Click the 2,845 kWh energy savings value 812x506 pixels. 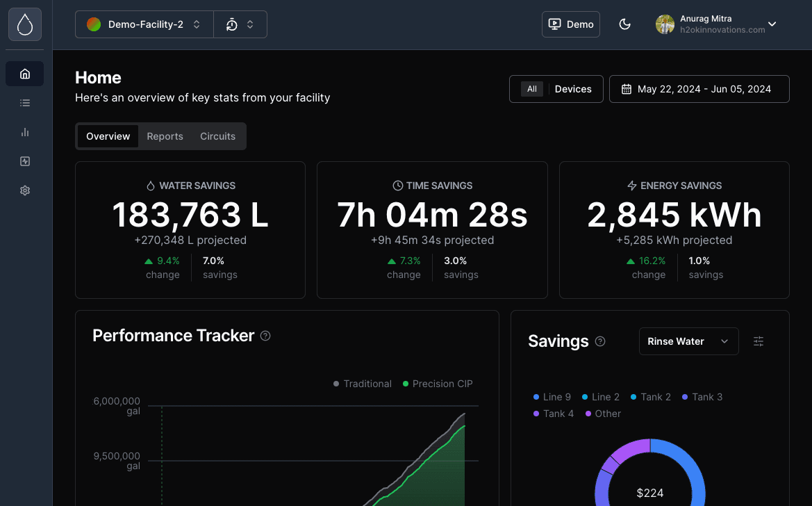click(x=674, y=215)
